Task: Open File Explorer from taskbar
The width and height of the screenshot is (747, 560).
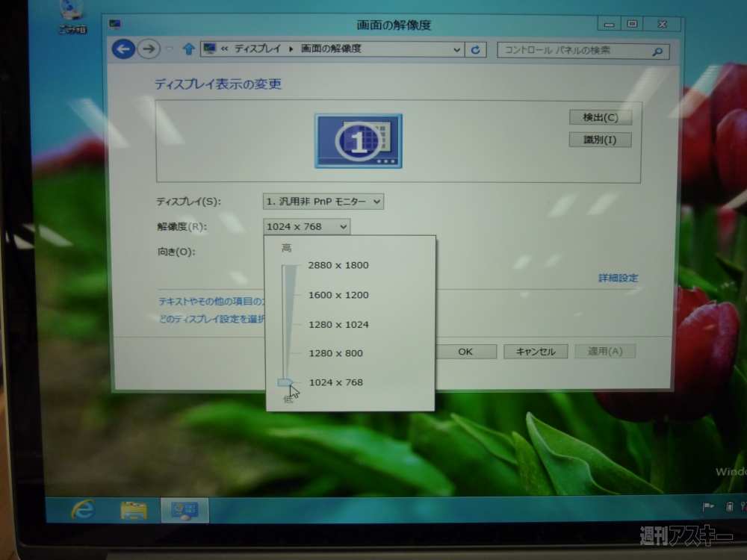Action: (x=134, y=511)
